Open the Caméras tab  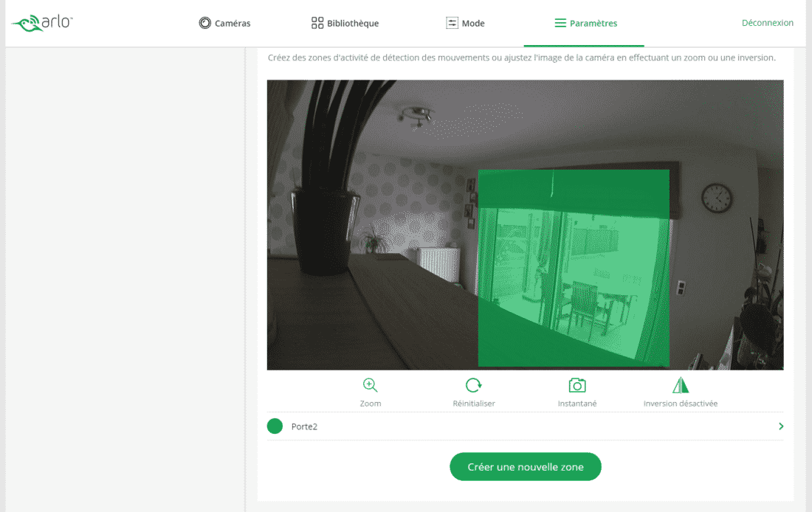pyautogui.click(x=224, y=24)
